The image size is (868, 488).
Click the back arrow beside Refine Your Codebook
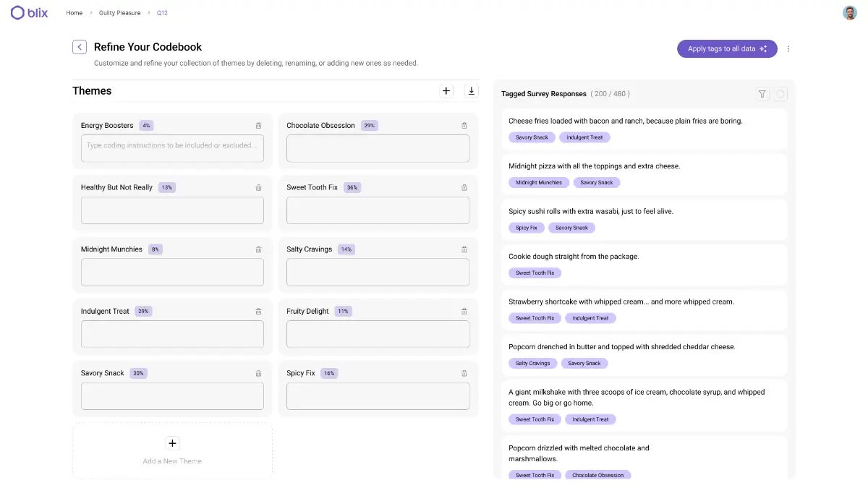pos(80,47)
